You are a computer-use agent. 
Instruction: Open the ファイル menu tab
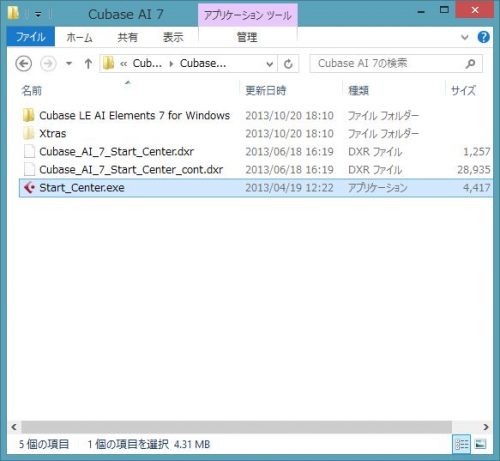31,37
